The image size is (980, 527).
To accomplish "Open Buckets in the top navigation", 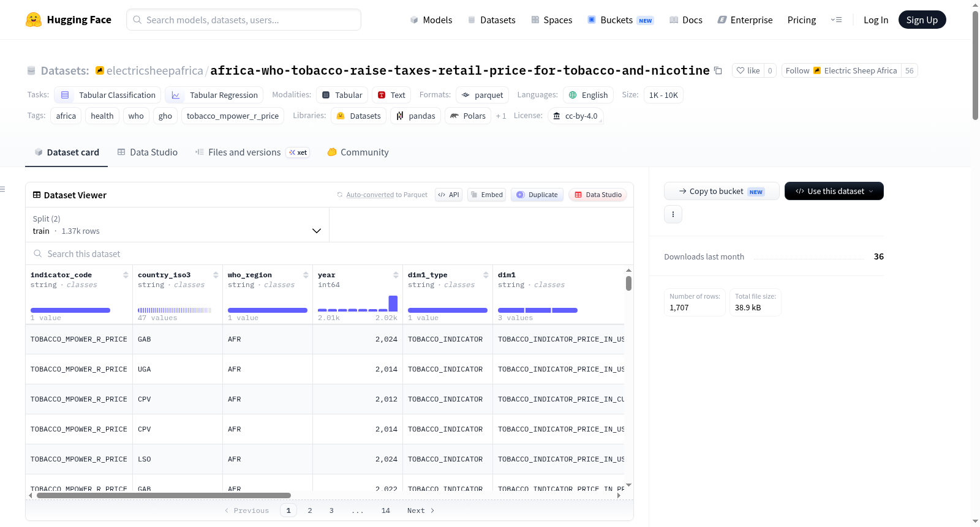I will tap(620, 20).
